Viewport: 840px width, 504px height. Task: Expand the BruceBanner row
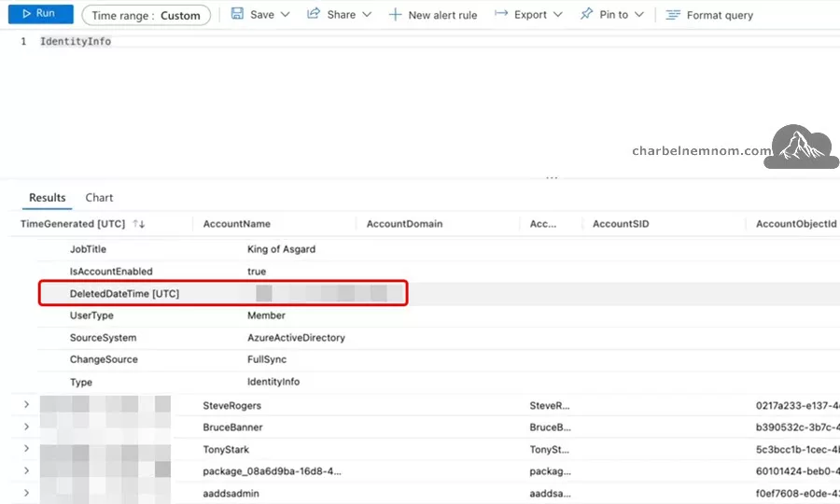26,427
